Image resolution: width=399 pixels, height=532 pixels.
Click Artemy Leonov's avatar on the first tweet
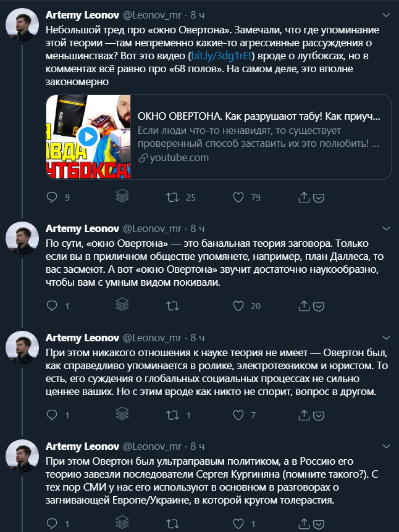(x=23, y=30)
